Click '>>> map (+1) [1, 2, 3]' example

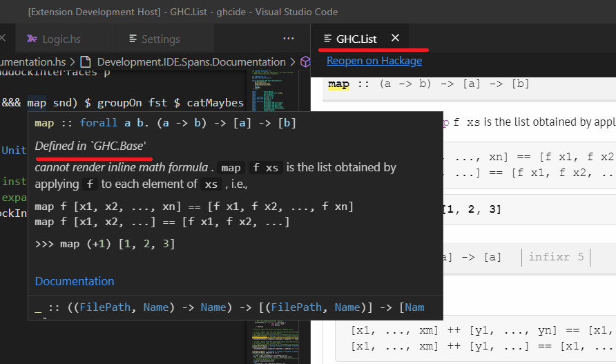point(105,244)
